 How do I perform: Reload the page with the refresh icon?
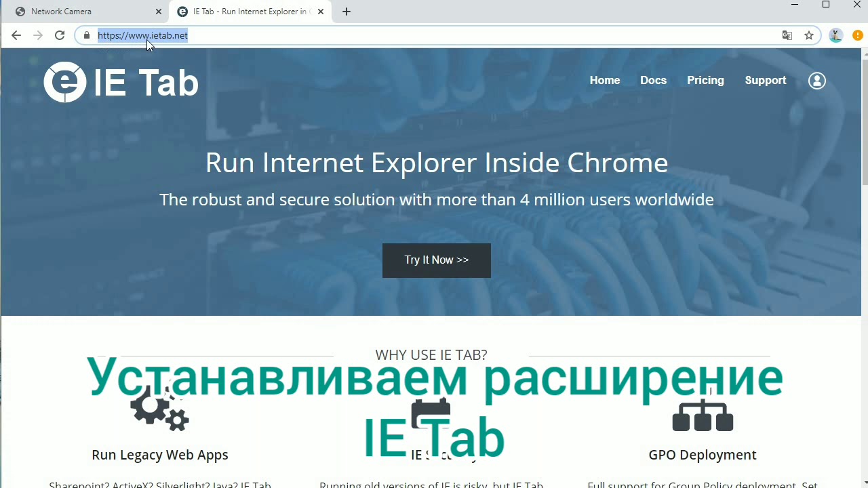point(60,35)
